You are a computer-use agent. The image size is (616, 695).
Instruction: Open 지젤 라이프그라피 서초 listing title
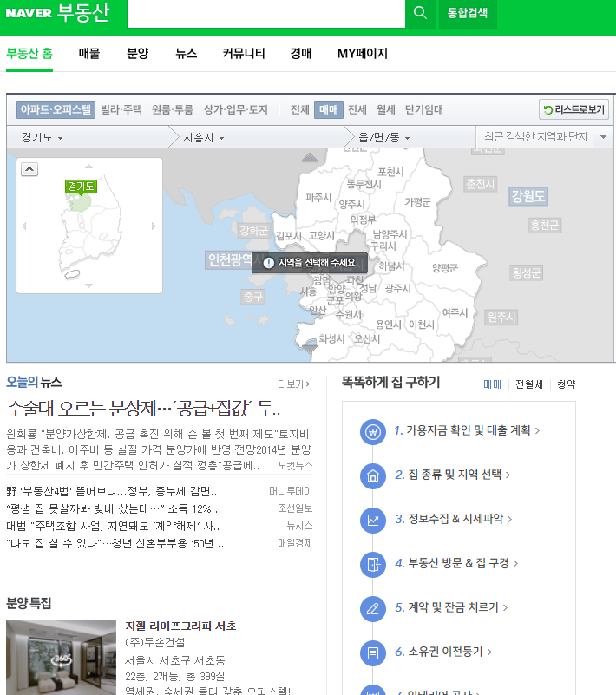[x=180, y=626]
